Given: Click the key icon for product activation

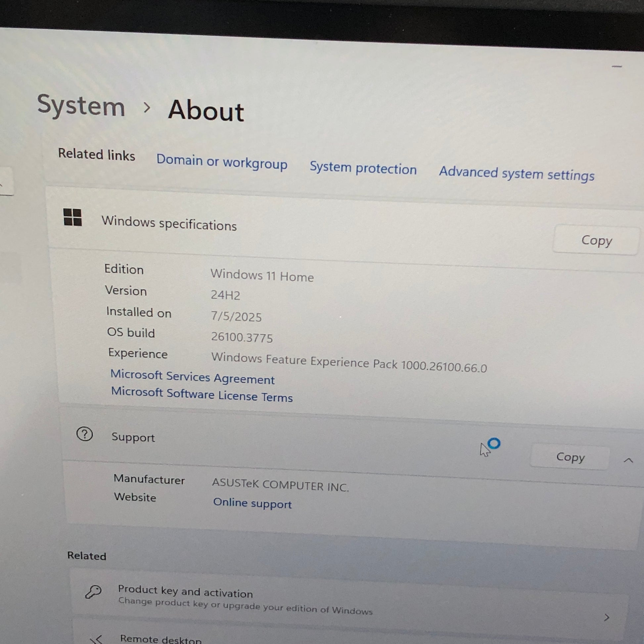Looking at the screenshot, I should coord(93,592).
